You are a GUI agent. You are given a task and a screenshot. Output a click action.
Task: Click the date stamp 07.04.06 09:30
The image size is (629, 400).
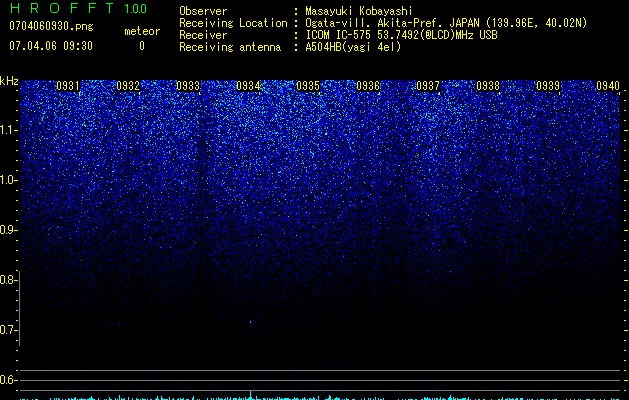coord(51,46)
